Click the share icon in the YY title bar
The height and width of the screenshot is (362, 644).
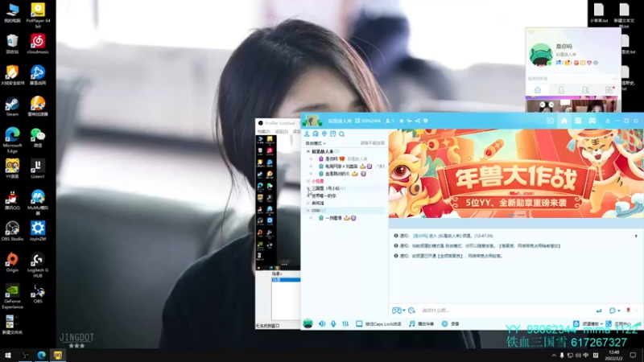417,121
